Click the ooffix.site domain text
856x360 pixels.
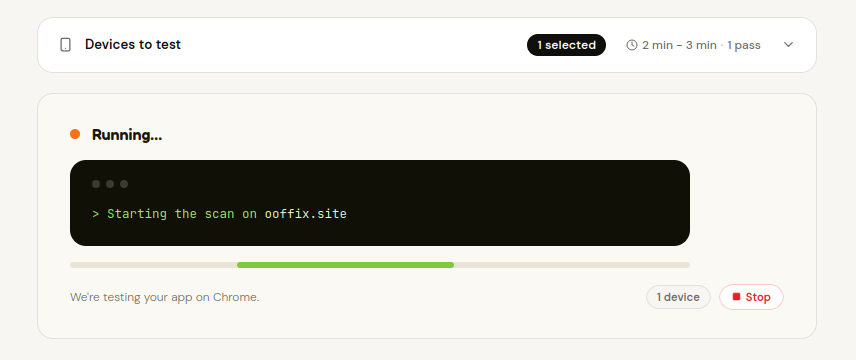tap(306, 214)
